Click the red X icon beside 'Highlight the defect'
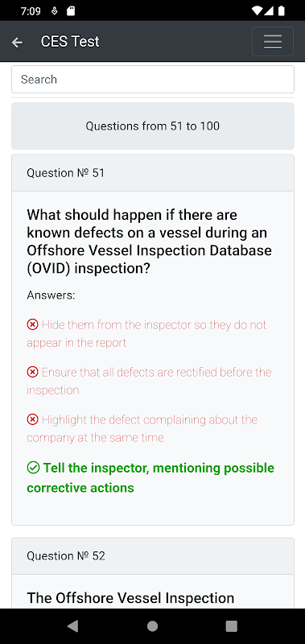Image resolution: width=305 pixels, height=644 pixels. 32,419
